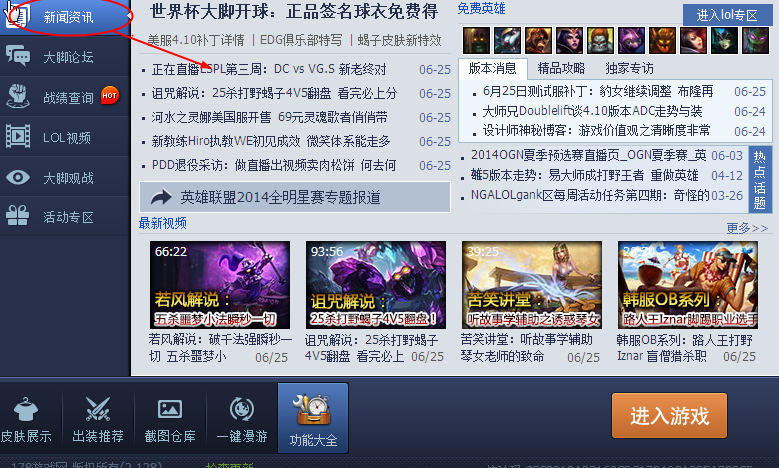779x468 pixels.
Task: Play the 苦笑讲堂 video thumbnail
Action: tap(532, 285)
